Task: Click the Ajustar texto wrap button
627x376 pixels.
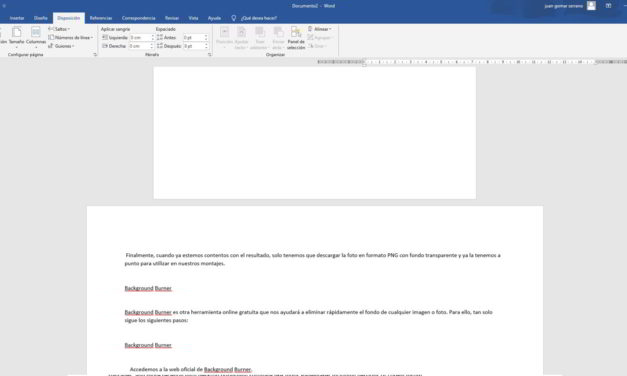Action: pyautogui.click(x=241, y=37)
